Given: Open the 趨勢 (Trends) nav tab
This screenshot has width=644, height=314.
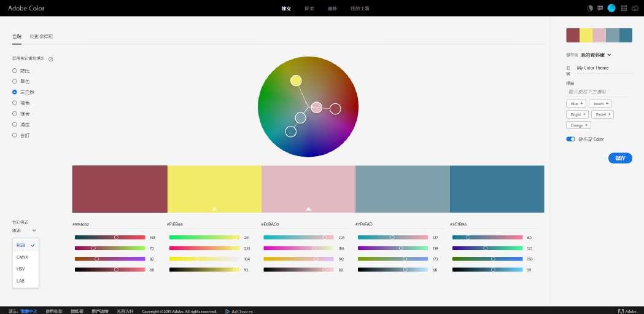Looking at the screenshot, I should coord(332,8).
